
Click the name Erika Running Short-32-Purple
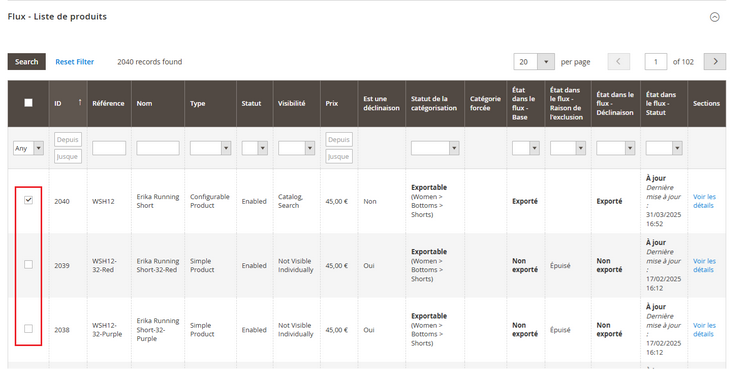[x=158, y=330]
